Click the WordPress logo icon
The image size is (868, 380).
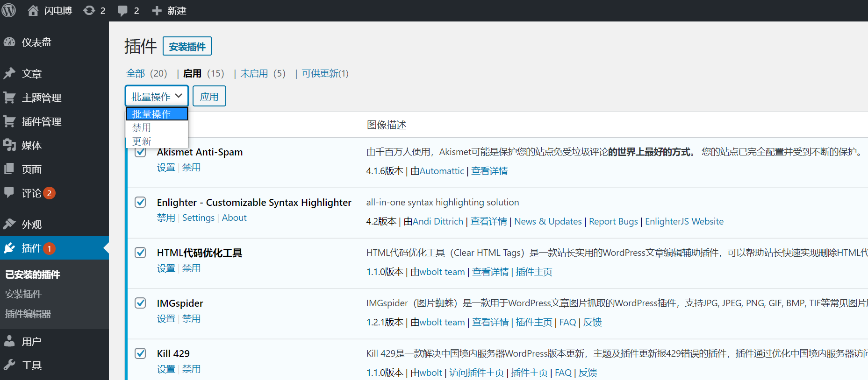click(8, 10)
